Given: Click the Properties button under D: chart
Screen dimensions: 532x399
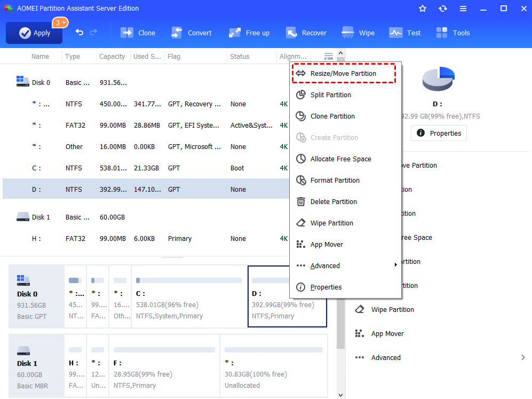Looking at the screenshot, I should tap(439, 133).
